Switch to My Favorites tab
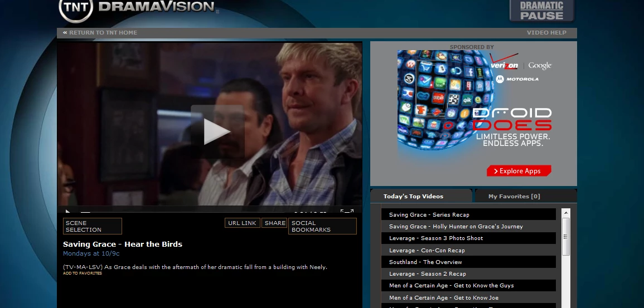644x308 pixels. 526,196
